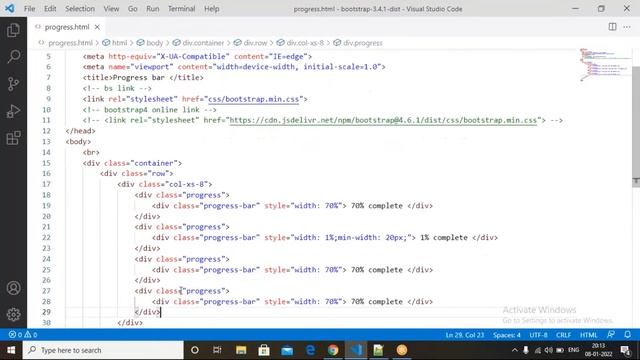
Task: Follow the cdn.jsdelivr.net bootstrap link
Action: [383, 120]
